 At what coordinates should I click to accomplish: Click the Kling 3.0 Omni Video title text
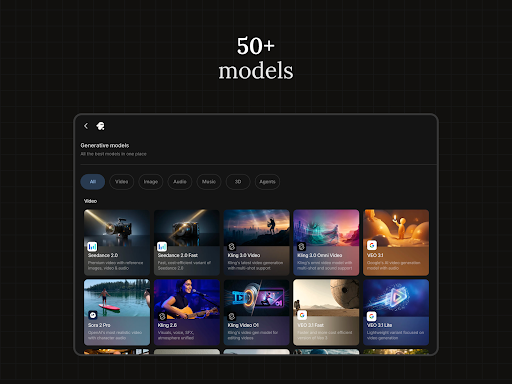coord(320,255)
